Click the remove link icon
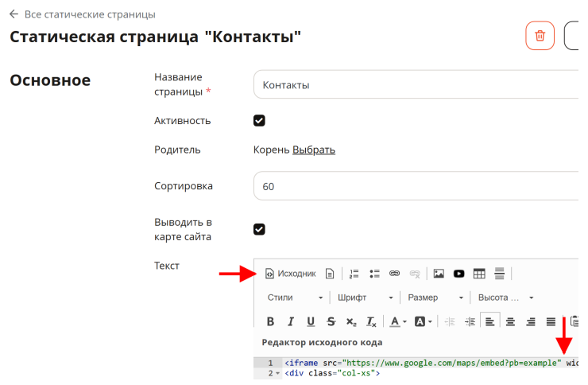Viewport: 588px width, 385px height. (x=415, y=274)
